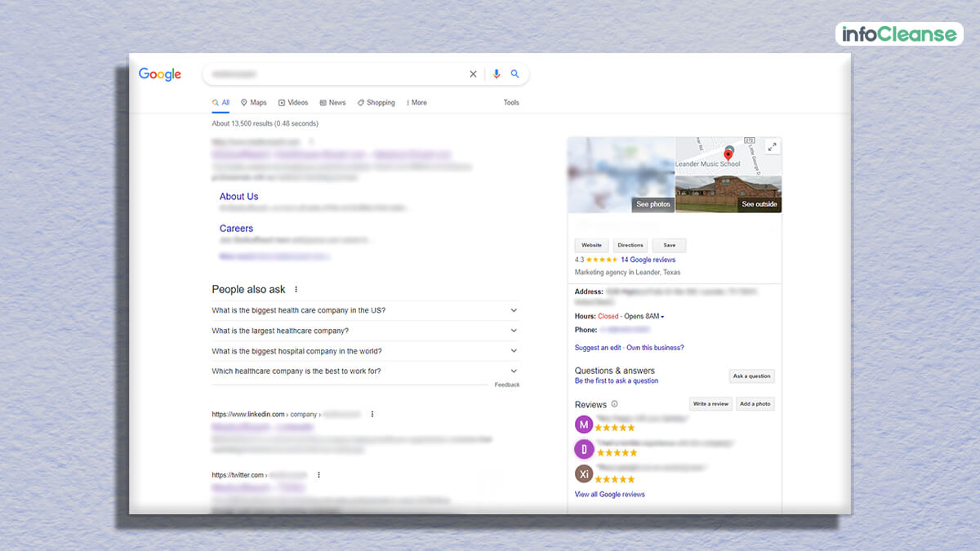Expand the map using the fullscreen arrows icon

coord(771,147)
